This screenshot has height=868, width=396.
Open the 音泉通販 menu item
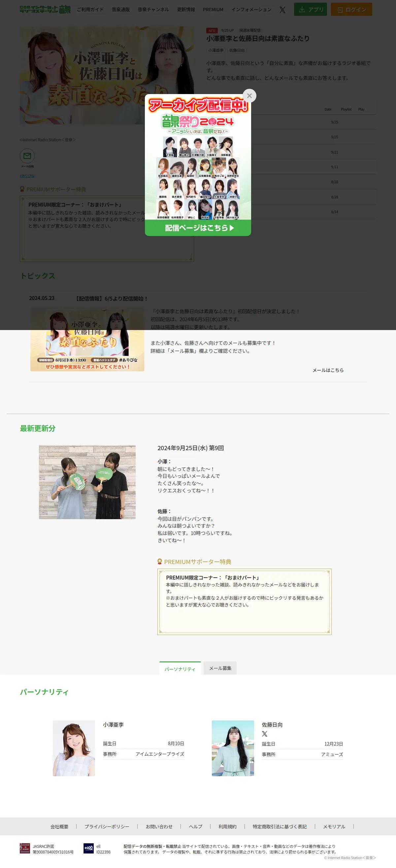[x=121, y=10]
